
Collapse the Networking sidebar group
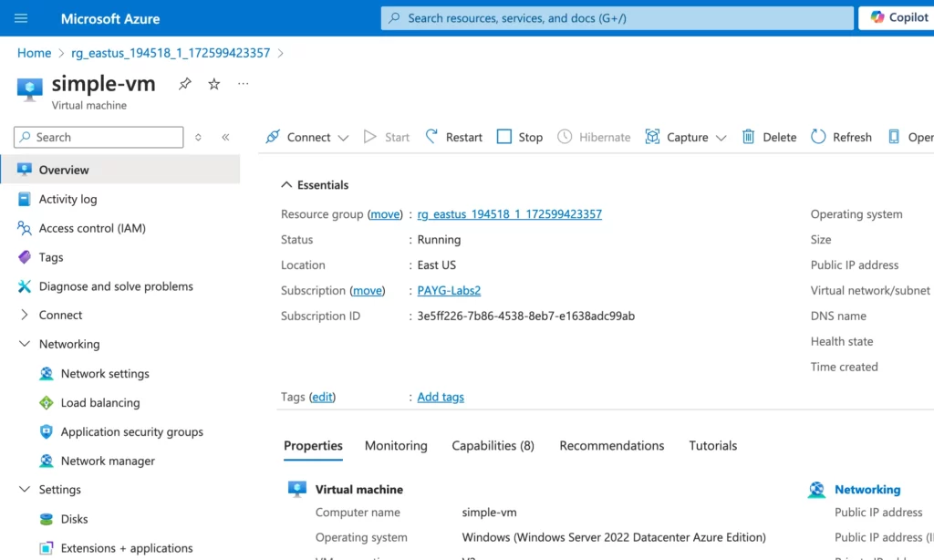(25, 344)
